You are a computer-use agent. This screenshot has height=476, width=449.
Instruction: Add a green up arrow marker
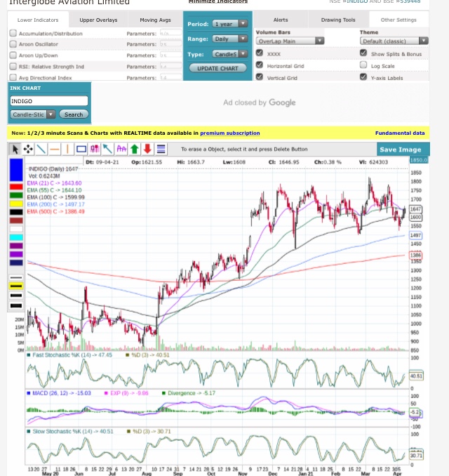tap(135, 149)
